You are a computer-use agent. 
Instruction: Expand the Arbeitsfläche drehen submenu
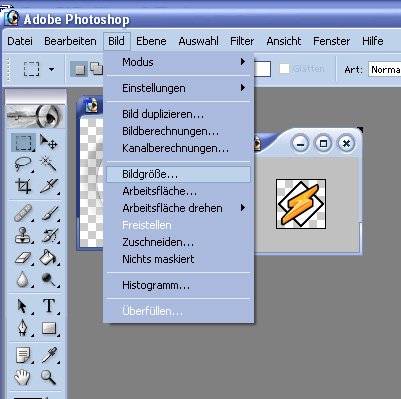[x=178, y=208]
